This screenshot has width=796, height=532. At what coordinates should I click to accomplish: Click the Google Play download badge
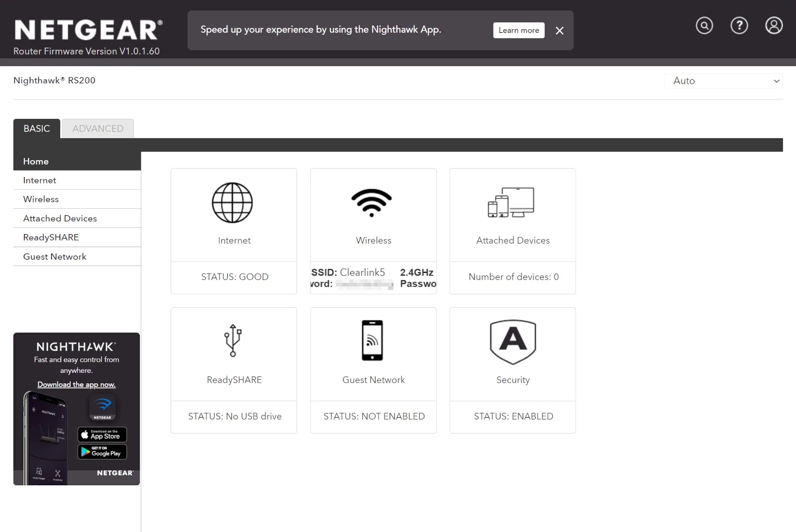tap(102, 452)
